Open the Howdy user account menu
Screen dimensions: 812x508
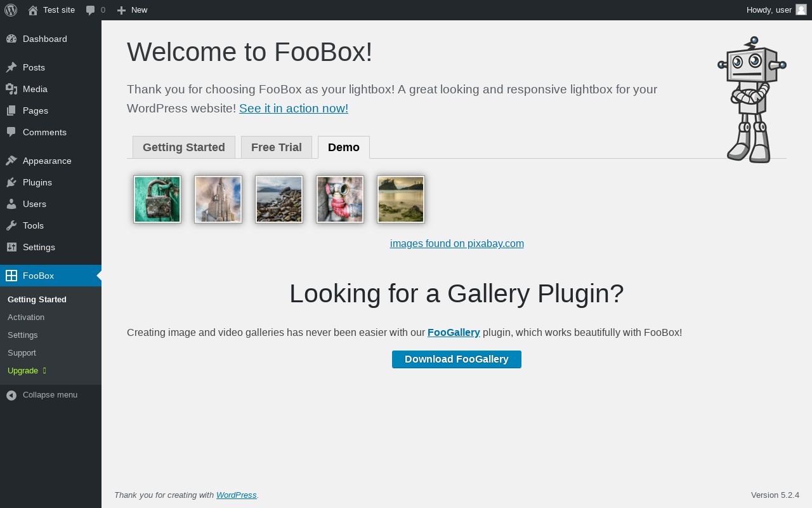(776, 10)
